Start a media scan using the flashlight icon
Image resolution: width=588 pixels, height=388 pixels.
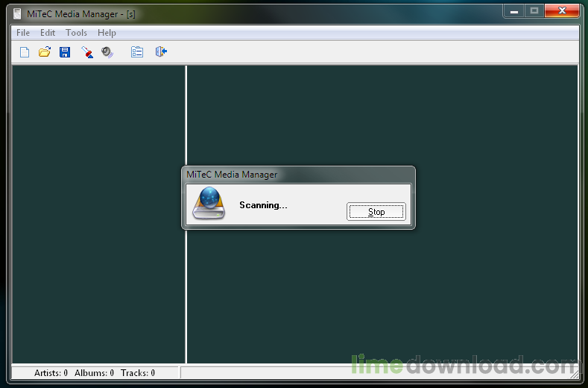(x=87, y=51)
